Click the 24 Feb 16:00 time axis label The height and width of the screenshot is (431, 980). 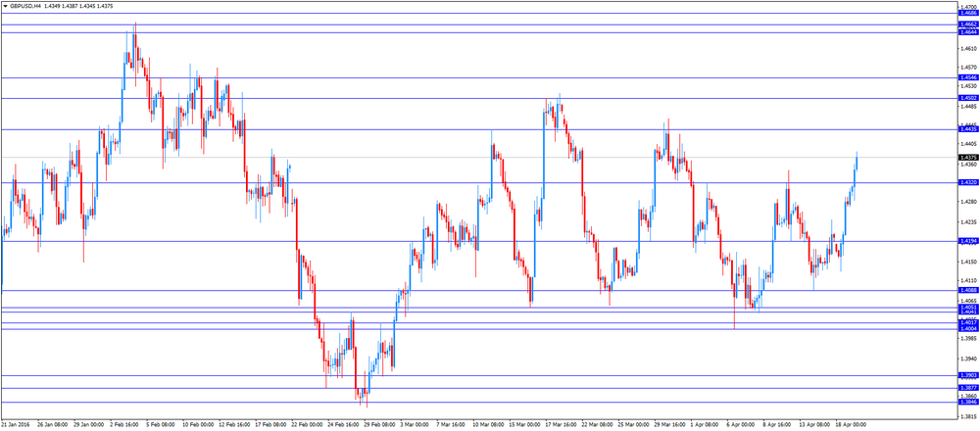[342, 423]
